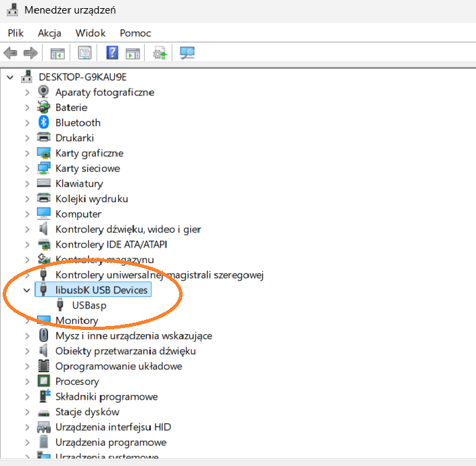Expand the Procesory category arrow
The height and width of the screenshot is (466, 476).
[x=27, y=381]
